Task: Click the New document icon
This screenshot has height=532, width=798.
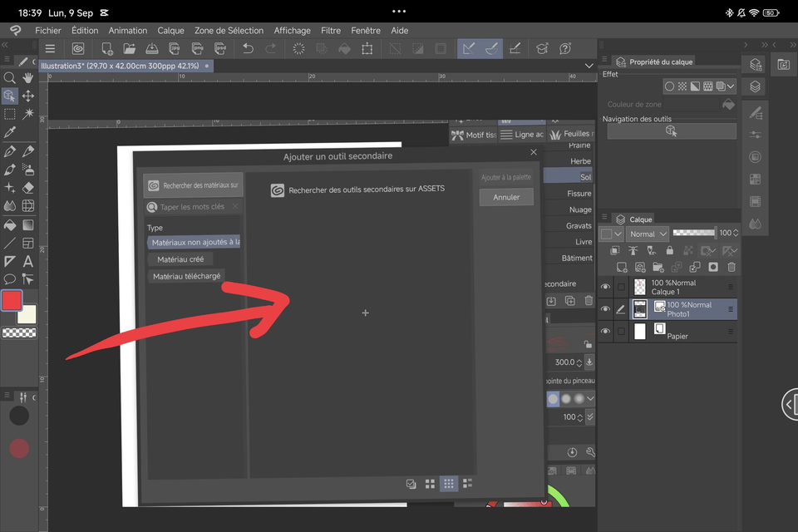Action: (107, 49)
